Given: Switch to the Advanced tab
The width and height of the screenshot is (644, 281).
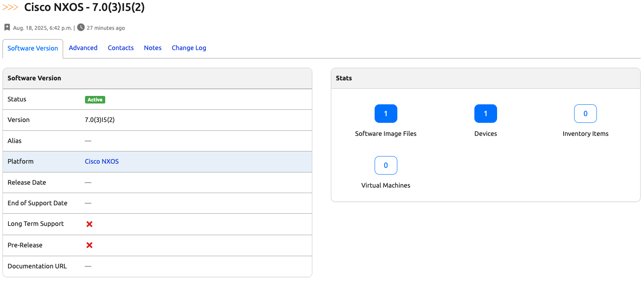Looking at the screenshot, I should pyautogui.click(x=83, y=48).
